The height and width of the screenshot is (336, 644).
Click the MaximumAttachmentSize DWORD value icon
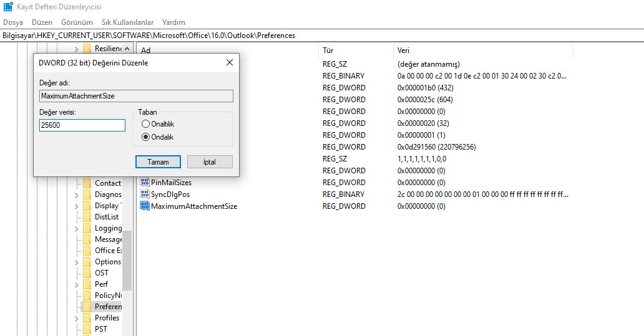(x=145, y=206)
